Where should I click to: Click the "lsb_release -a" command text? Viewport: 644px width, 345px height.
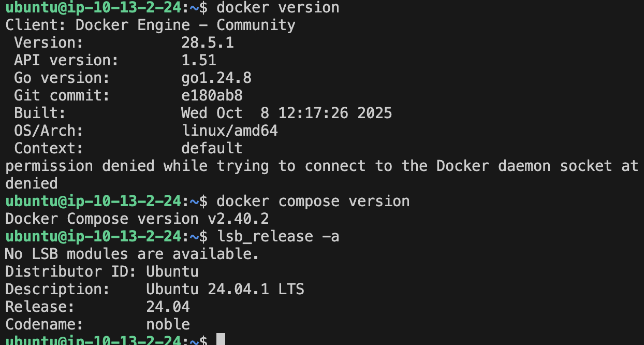(x=277, y=236)
